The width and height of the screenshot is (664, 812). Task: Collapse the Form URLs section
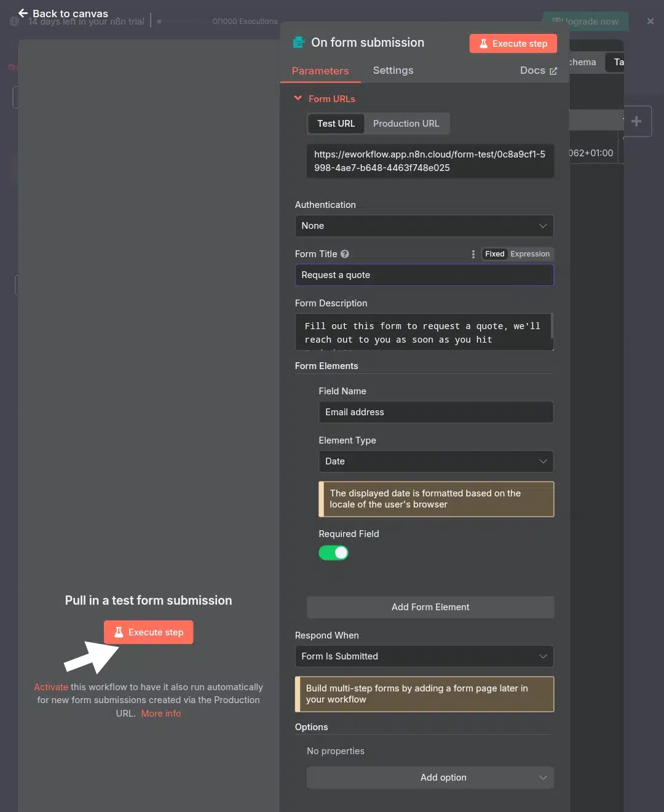298,98
